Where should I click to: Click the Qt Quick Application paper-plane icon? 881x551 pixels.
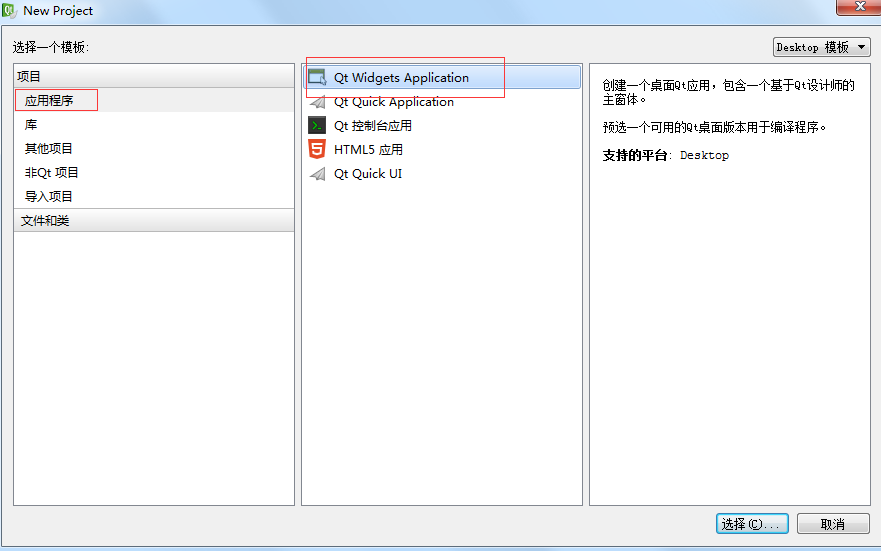pyautogui.click(x=317, y=102)
